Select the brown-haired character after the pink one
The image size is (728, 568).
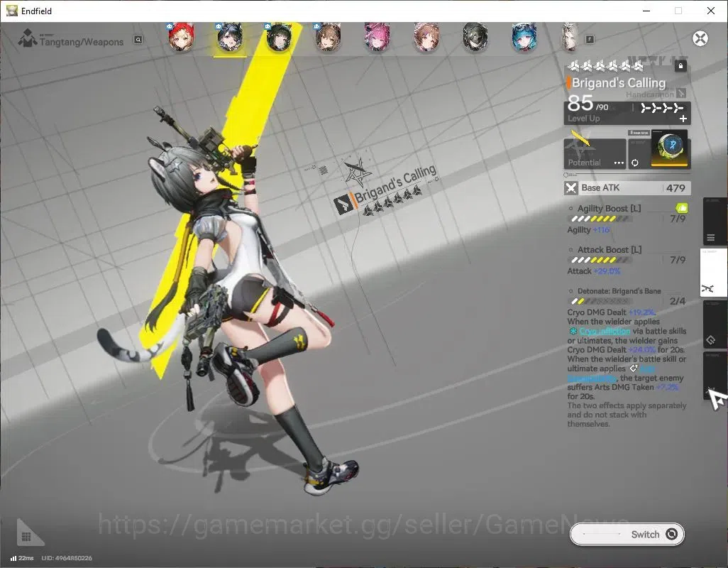click(426, 37)
